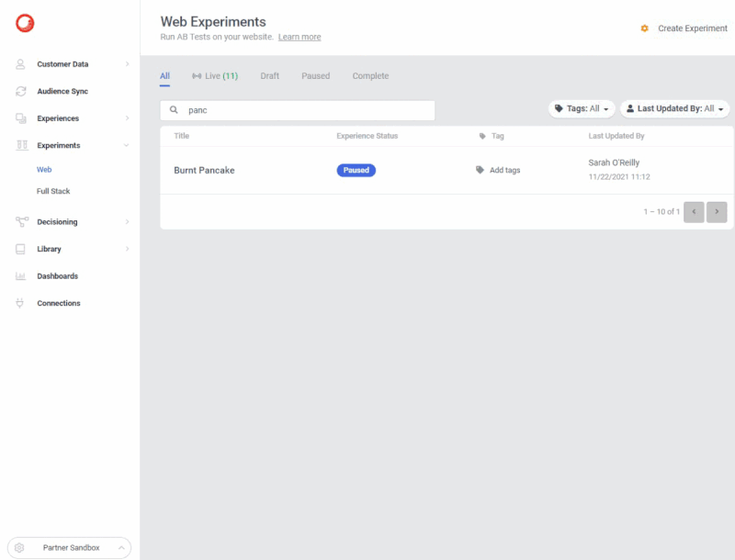Viewport: 735px width, 560px height.
Task: Expand the Experiences sidebar section
Action: 127,118
